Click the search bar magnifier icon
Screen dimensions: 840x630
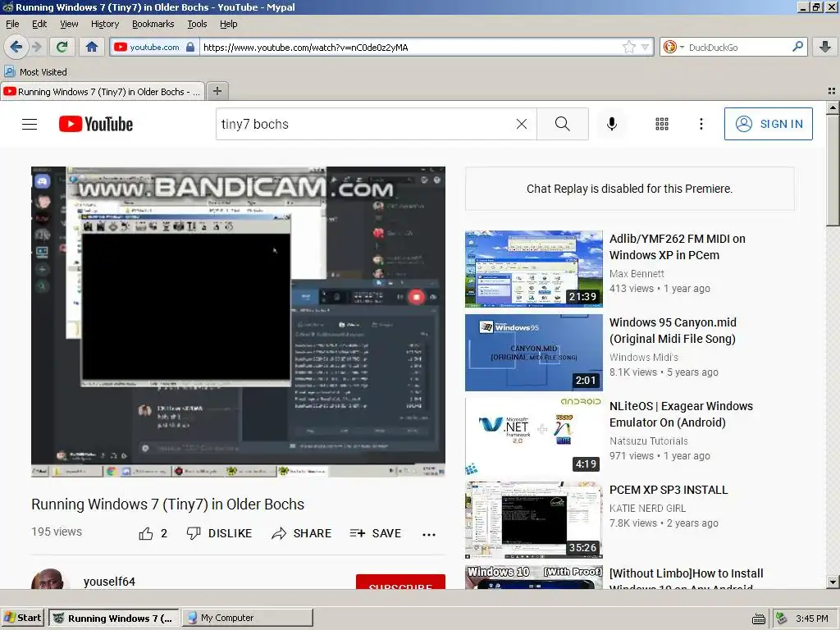tap(797, 47)
